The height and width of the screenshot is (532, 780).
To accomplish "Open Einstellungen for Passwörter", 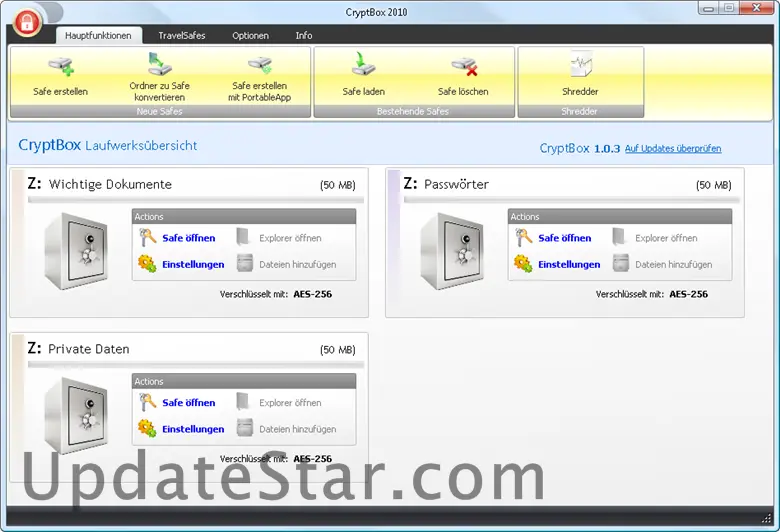I will pos(569,264).
